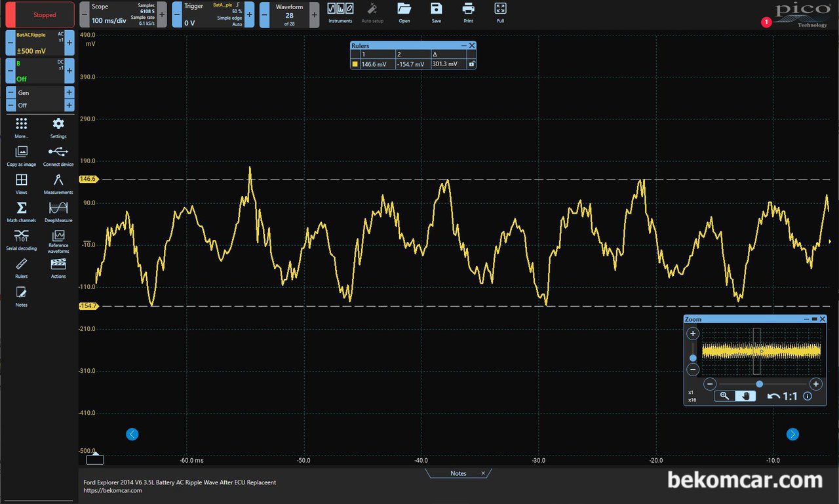839x504 pixels.
Task: Pan graph left with blue arrow
Action: pos(132,434)
